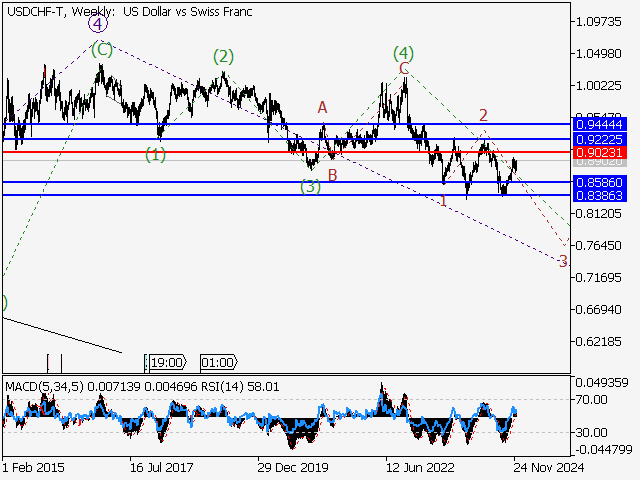The height and width of the screenshot is (480, 640).
Task: Click the MACD(5,34,5) indicator label
Action: click(41, 385)
